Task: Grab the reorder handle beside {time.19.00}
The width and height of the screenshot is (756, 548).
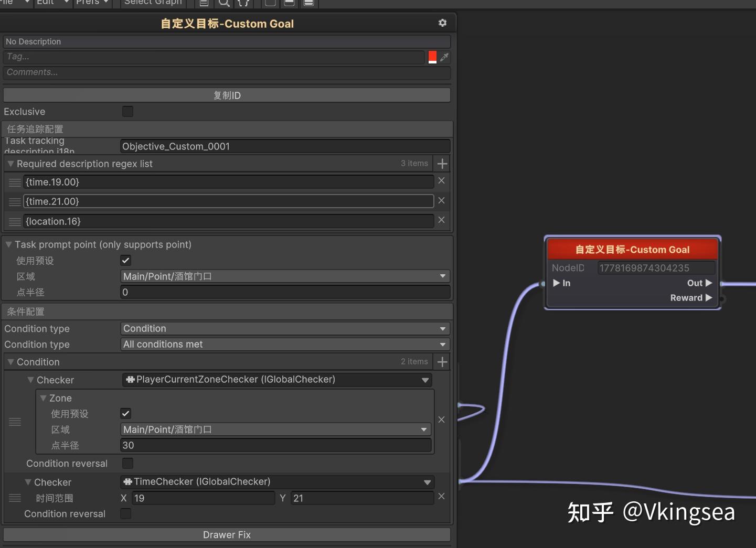Action: (15, 182)
